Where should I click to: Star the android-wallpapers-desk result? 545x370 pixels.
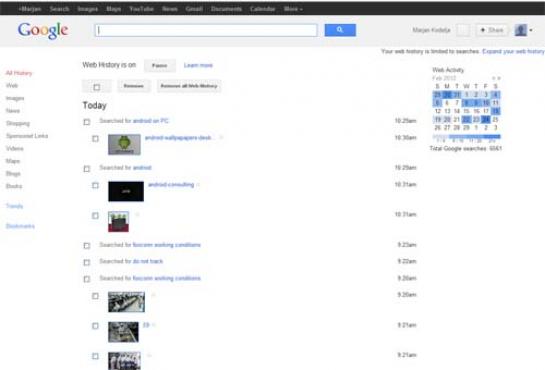[221, 138]
